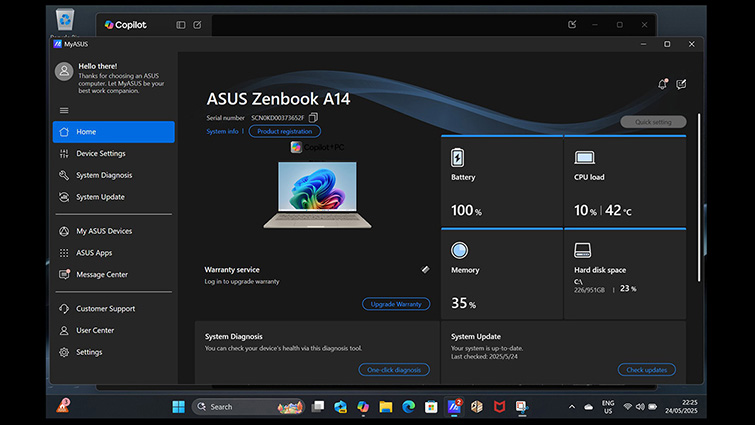Click the Wi-Fi tray icon
755x425 pixels.
(x=627, y=407)
